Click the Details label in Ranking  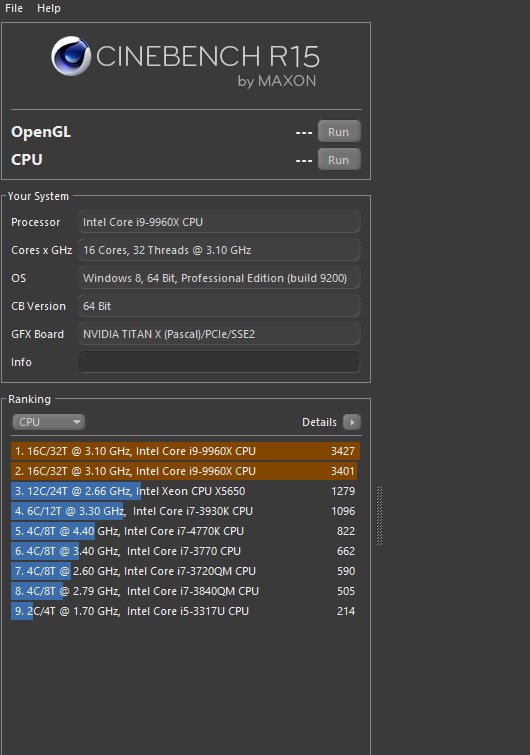[x=319, y=422]
